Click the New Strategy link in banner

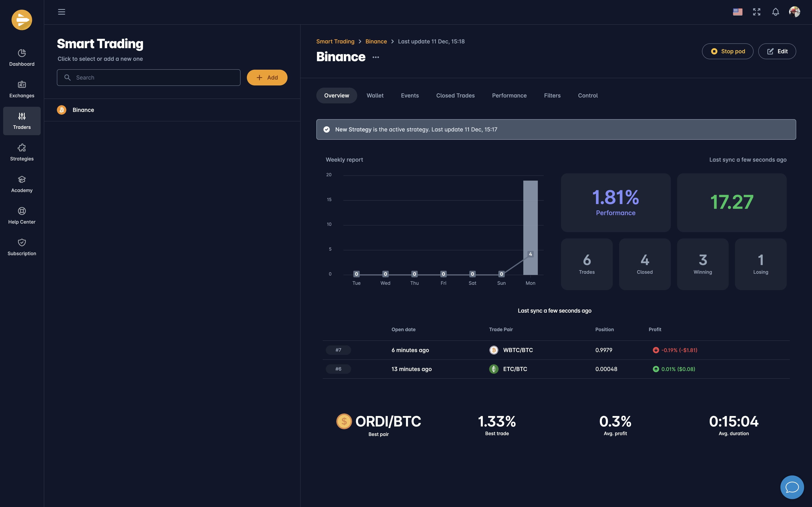coord(353,129)
